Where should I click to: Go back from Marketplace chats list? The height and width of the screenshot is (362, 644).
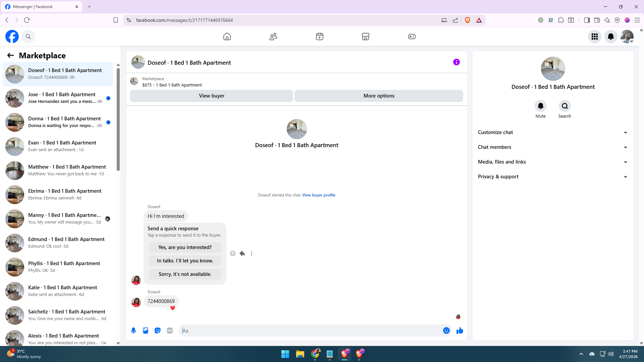click(10, 55)
